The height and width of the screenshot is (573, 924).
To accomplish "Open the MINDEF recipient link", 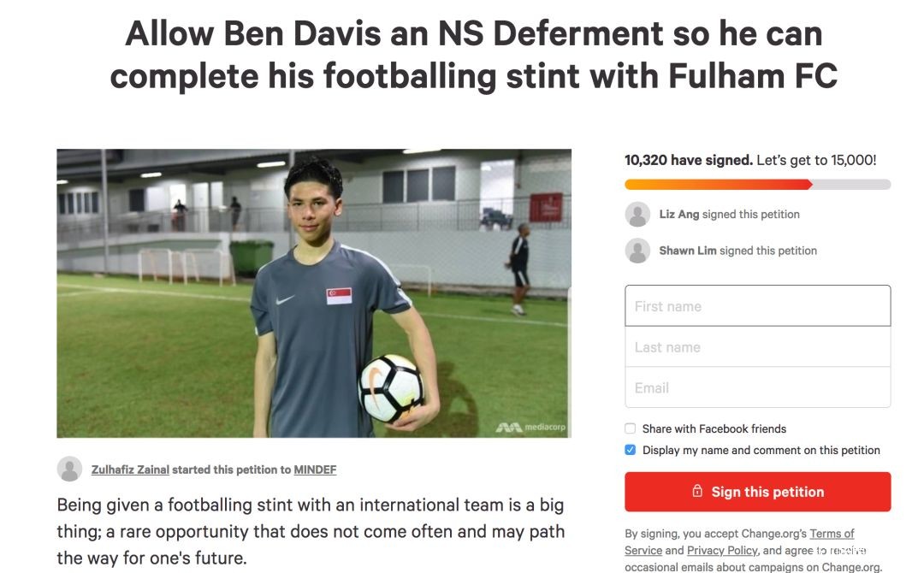I will pyautogui.click(x=315, y=470).
